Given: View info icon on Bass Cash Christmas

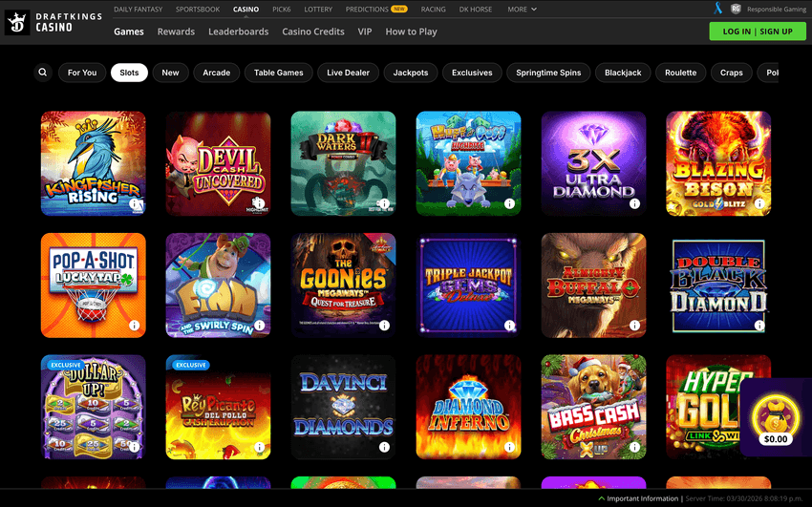Looking at the screenshot, I should click(x=634, y=447).
